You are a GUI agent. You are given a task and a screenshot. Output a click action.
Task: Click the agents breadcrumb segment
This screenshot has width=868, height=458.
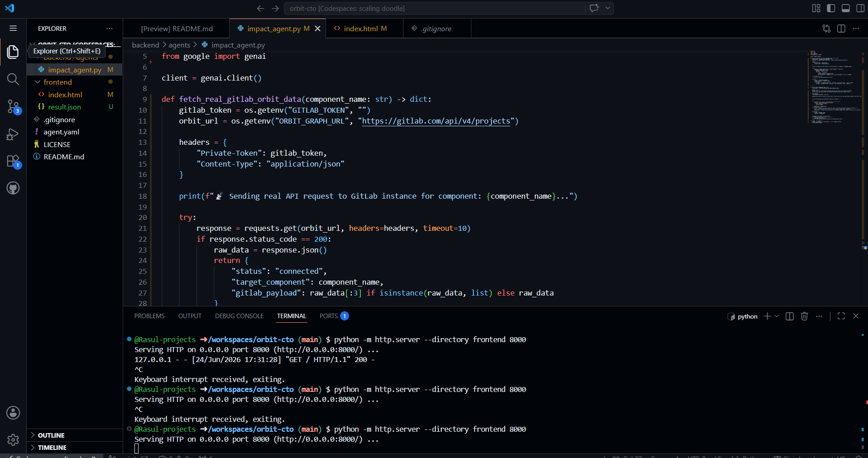pyautogui.click(x=179, y=45)
